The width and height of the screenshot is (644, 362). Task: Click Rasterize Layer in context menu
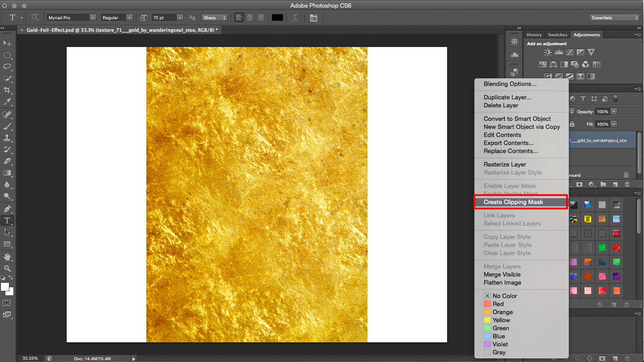pyautogui.click(x=505, y=165)
